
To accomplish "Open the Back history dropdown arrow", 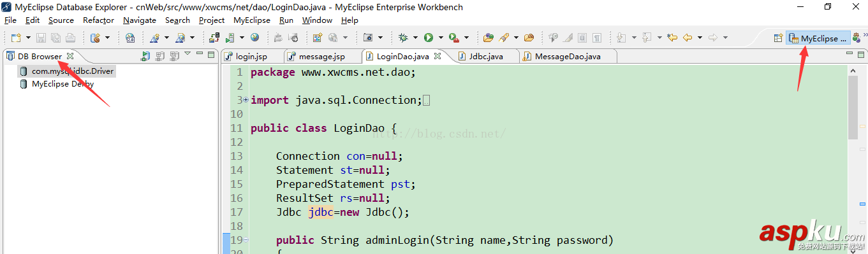I will [x=700, y=38].
